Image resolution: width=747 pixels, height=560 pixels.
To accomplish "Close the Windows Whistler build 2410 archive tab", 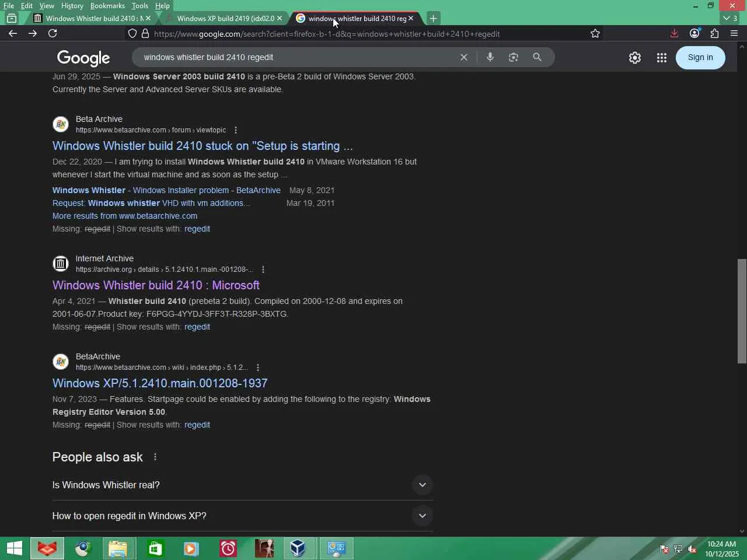I will (x=148, y=18).
